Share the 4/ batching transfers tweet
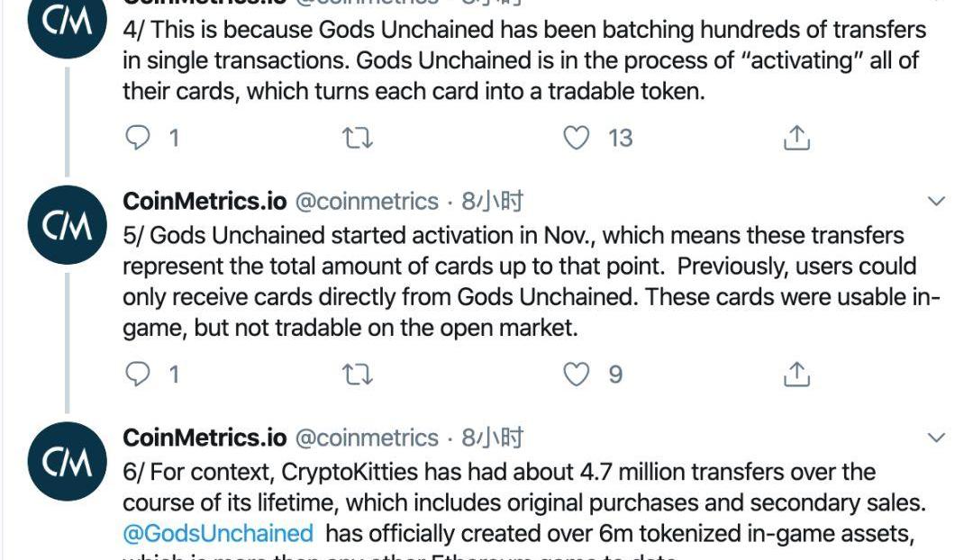 click(x=796, y=138)
